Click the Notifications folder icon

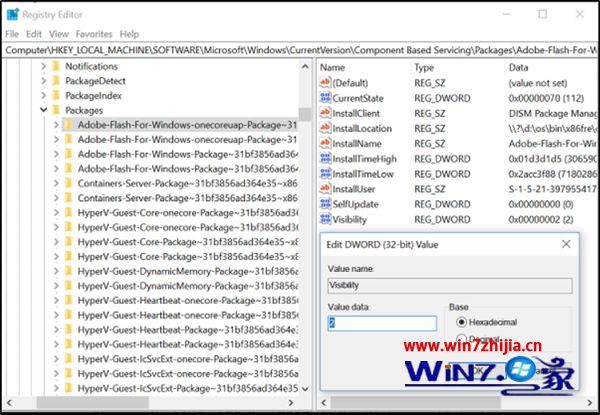pyautogui.click(x=56, y=66)
